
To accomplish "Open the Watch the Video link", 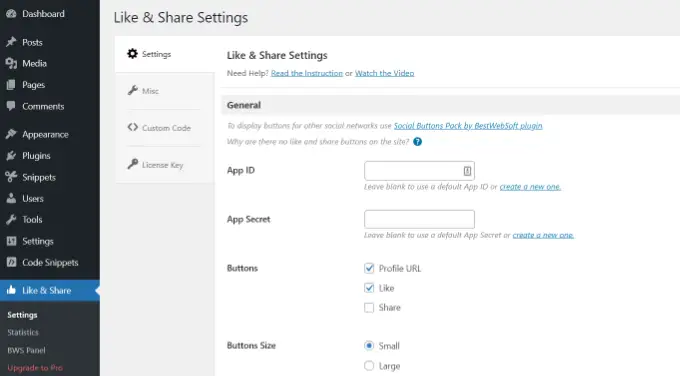I will (x=384, y=73).
